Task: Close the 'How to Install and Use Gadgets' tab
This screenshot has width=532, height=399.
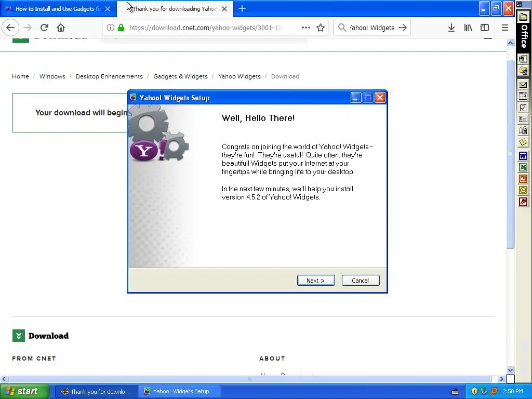Action: point(108,9)
